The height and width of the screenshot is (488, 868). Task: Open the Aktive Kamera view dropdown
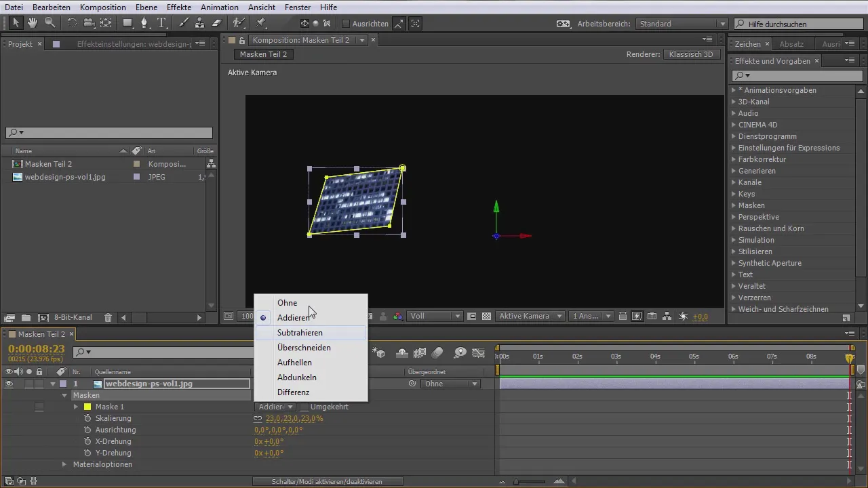(x=530, y=316)
